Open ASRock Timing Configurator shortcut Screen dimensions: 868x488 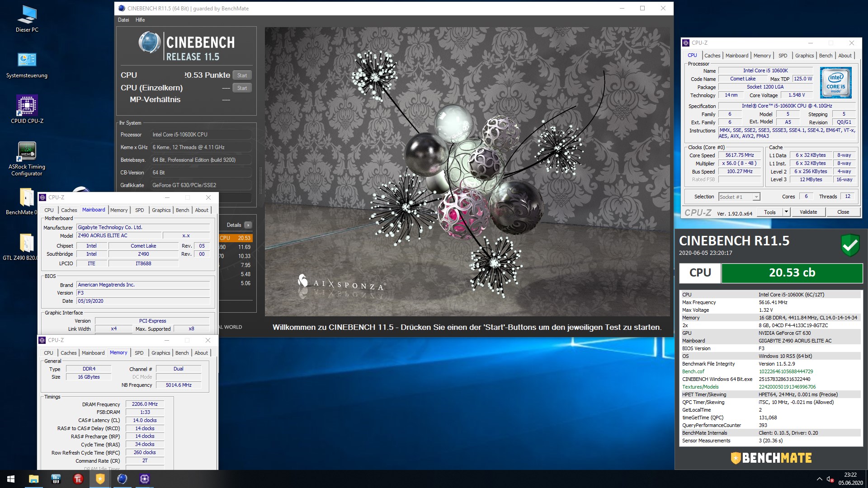tap(27, 158)
